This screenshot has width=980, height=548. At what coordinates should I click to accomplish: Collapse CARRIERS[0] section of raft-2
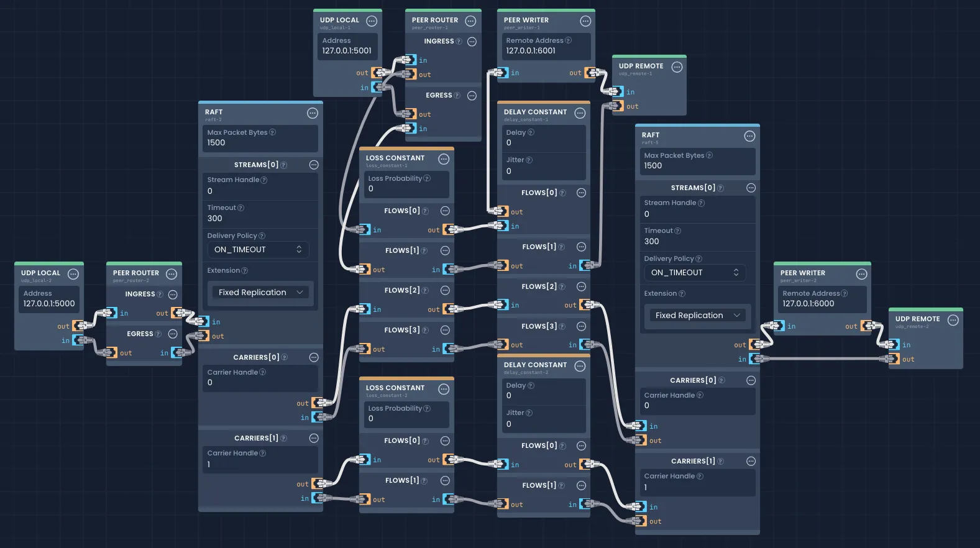click(314, 358)
